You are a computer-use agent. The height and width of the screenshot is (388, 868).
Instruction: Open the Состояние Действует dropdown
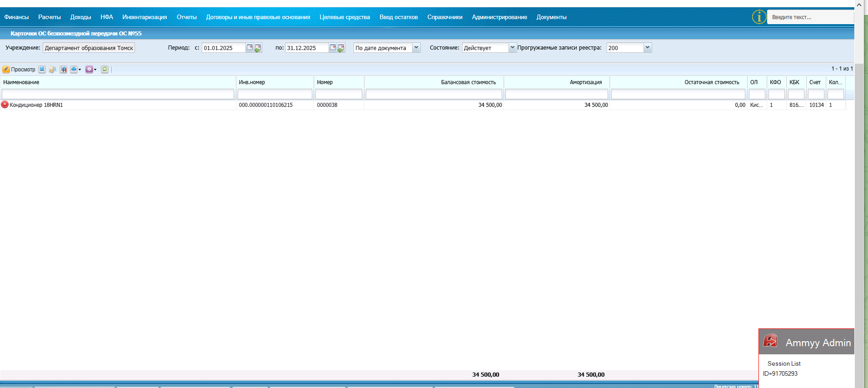click(513, 48)
